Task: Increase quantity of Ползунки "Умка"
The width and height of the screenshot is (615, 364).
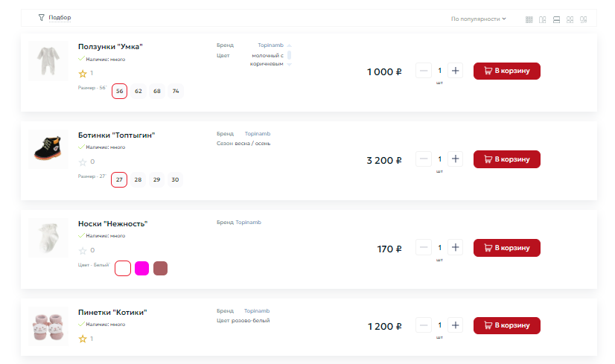Action: pyautogui.click(x=456, y=71)
